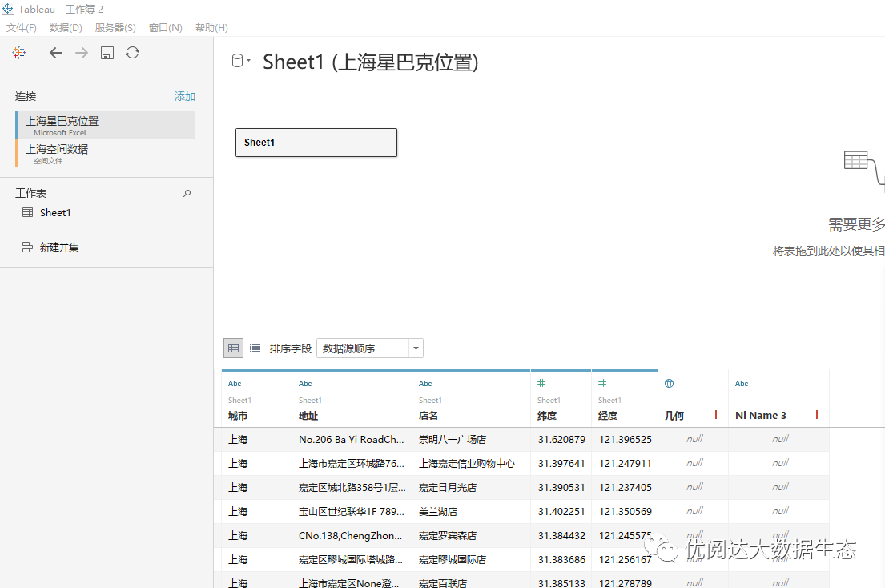Click the 连接 section heading

click(26, 96)
